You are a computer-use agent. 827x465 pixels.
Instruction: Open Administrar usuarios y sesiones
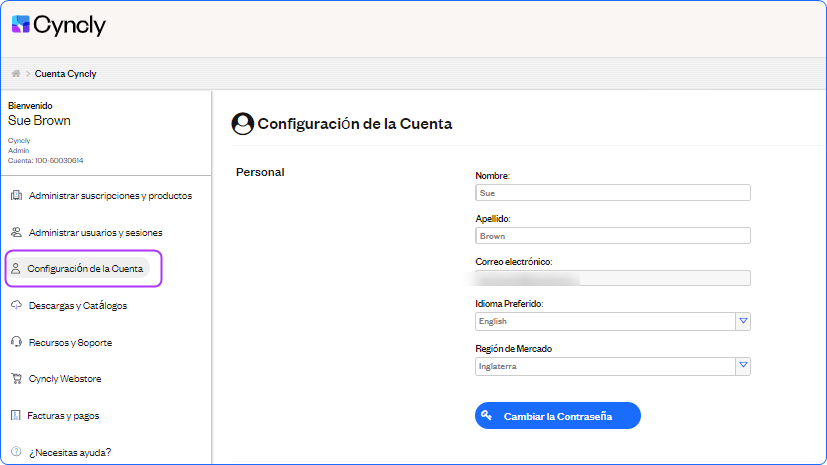(95, 232)
